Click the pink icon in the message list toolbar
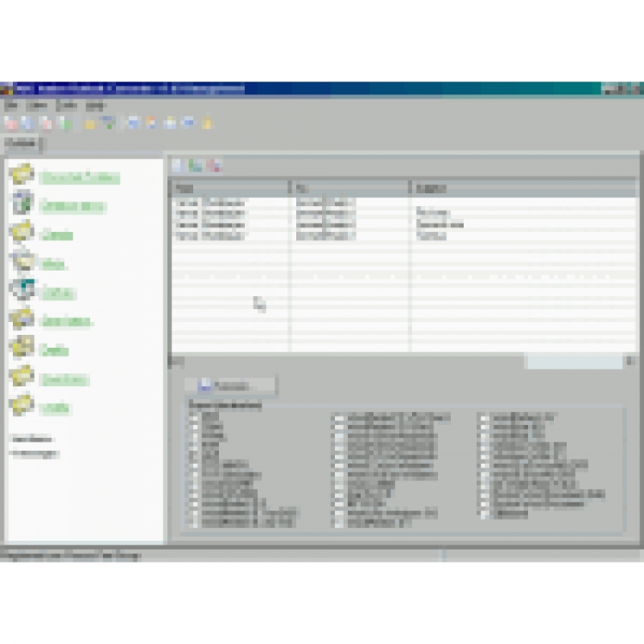Image resolution: width=644 pixels, height=644 pixels. (215, 165)
